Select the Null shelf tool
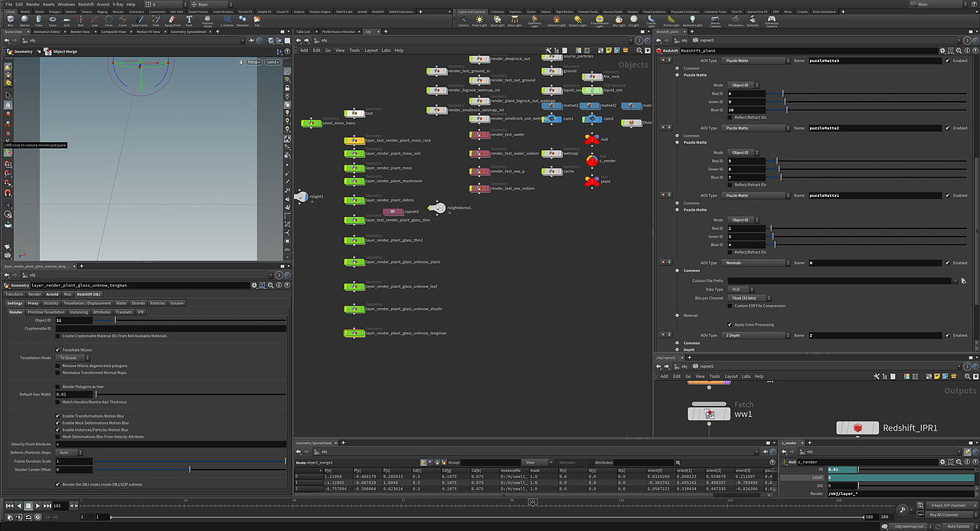 (81, 20)
